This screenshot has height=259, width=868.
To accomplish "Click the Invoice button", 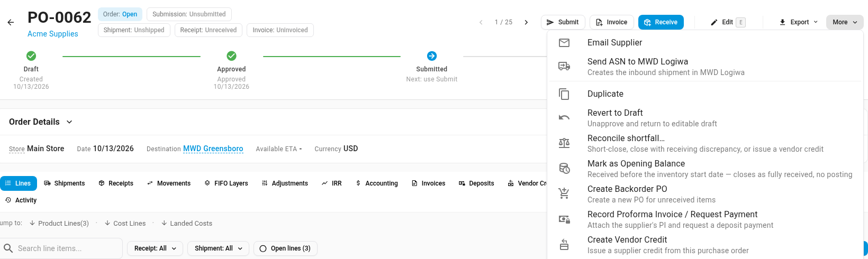I will (611, 22).
